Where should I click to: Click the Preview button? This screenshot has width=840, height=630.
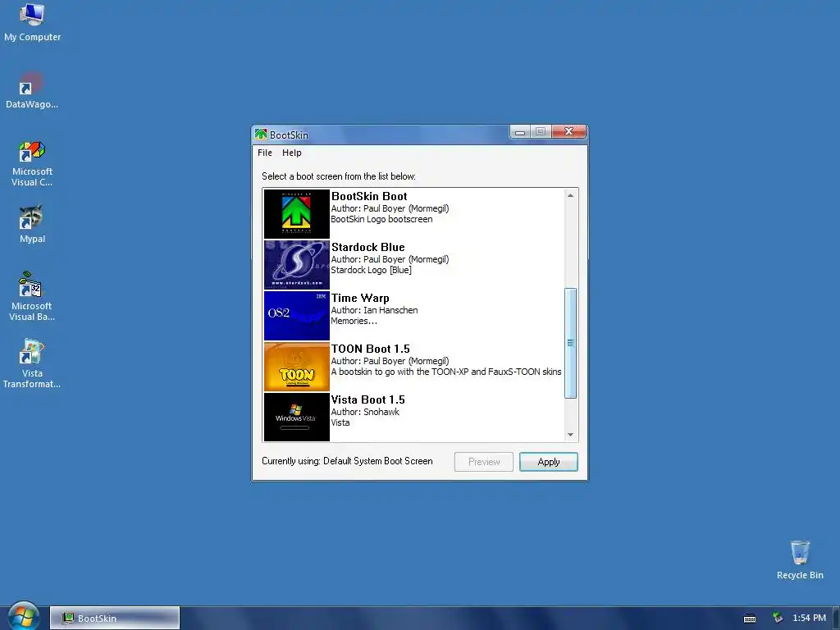pos(484,462)
